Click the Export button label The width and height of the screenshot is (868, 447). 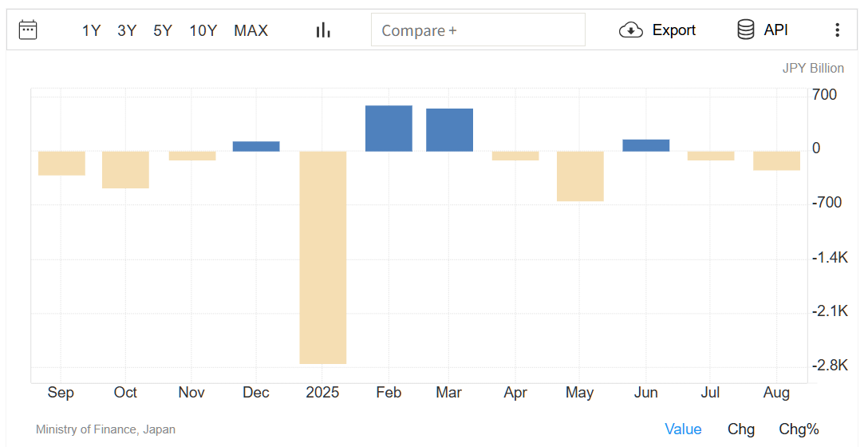click(674, 30)
